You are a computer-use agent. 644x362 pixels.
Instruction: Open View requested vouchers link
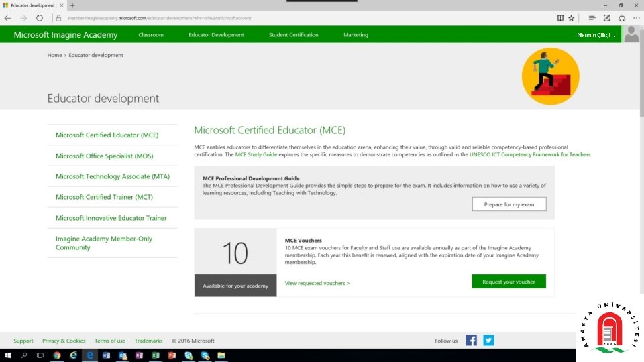coord(317,283)
